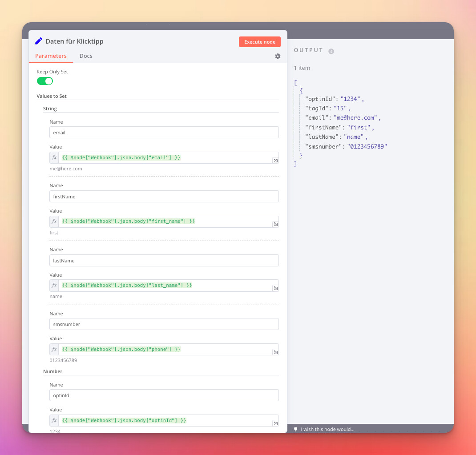
Task: Click the OUTPUT panel heading
Action: pos(308,50)
